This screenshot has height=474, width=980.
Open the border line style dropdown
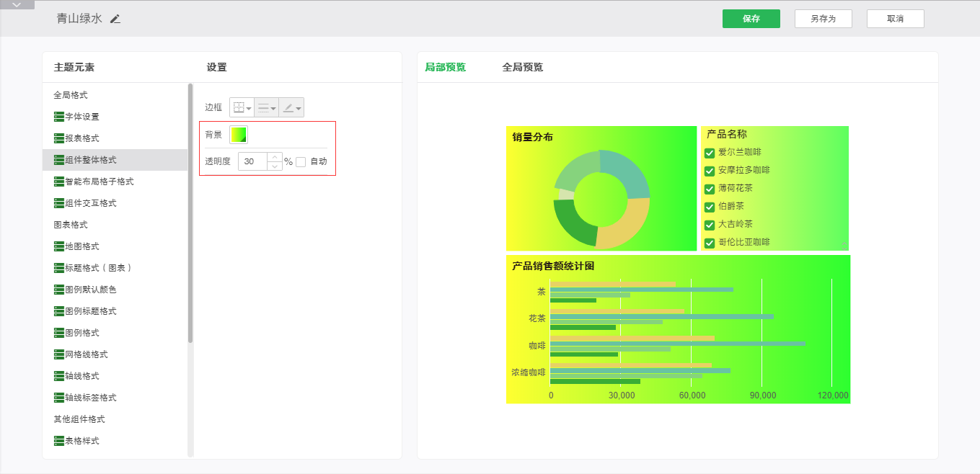coord(266,108)
